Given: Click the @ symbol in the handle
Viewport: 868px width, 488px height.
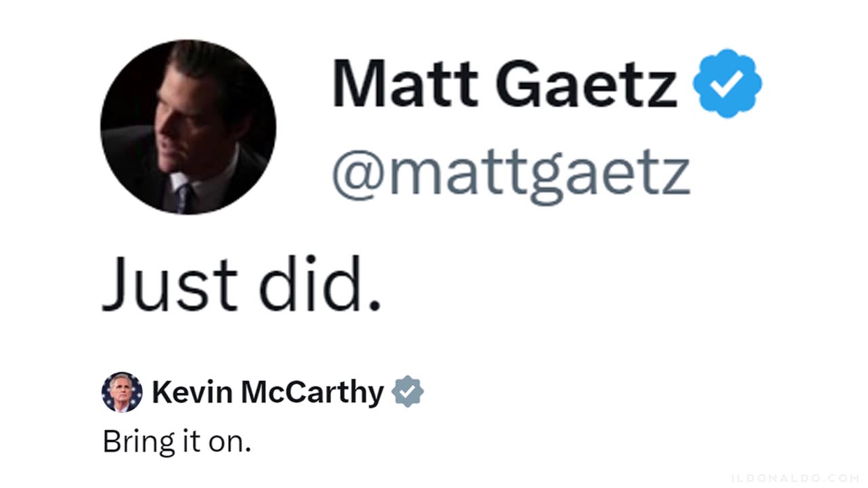Looking at the screenshot, I should [x=357, y=174].
